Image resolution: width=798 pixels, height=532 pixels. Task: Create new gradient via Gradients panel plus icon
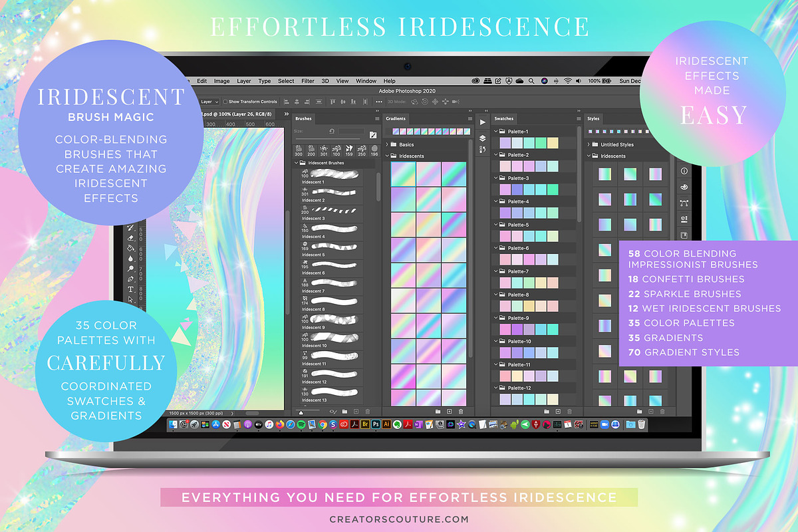[449, 412]
